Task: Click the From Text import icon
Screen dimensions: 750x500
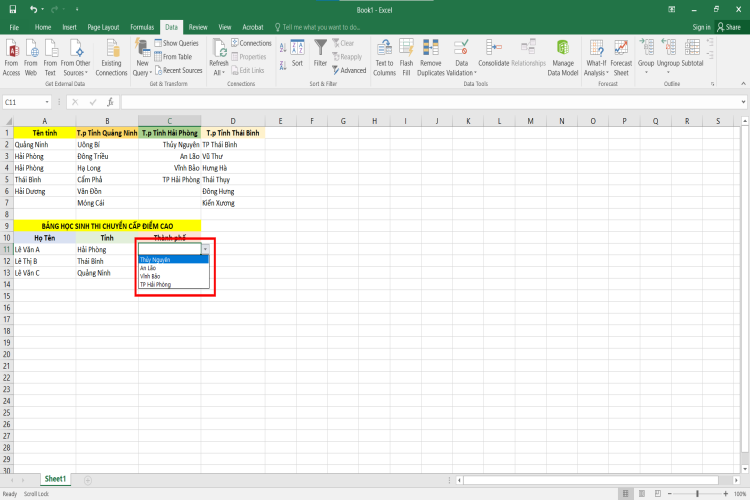Action: click(x=50, y=57)
